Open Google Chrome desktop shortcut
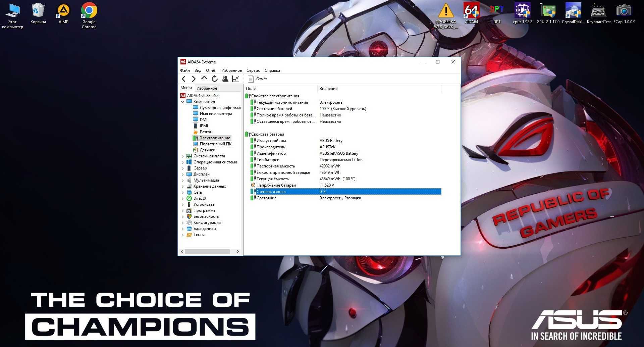This screenshot has height=347, width=644. (x=89, y=16)
